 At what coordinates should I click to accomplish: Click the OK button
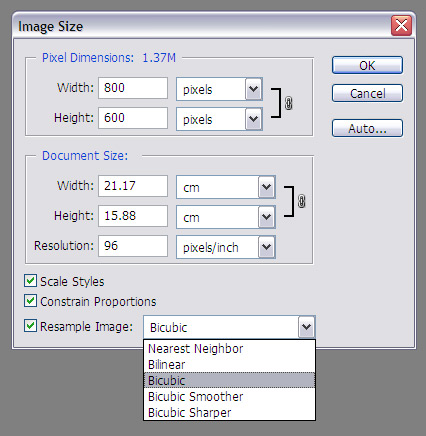pyautogui.click(x=367, y=65)
